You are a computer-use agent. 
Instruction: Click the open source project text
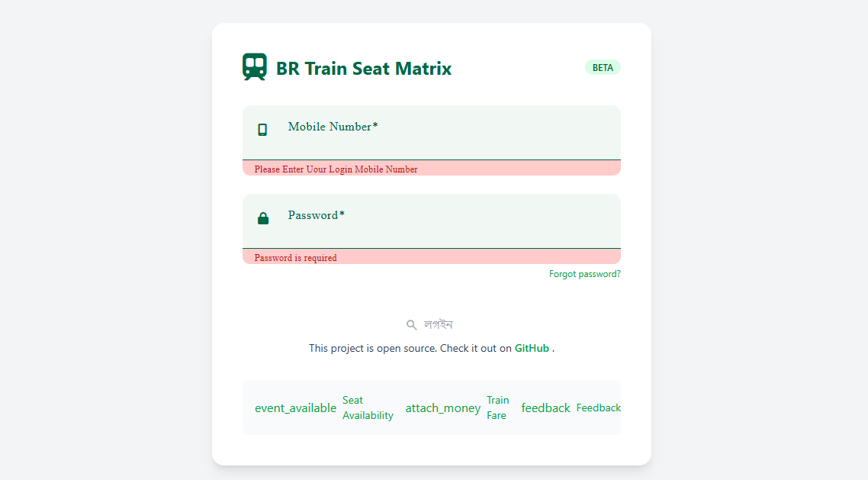click(x=410, y=348)
